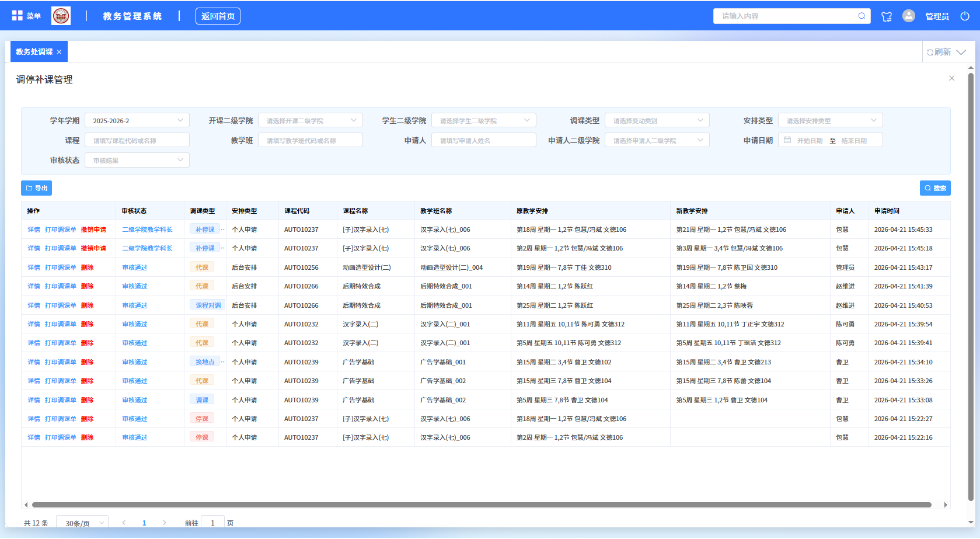Click the right arrow of the horizontal scrollbar
The width and height of the screenshot is (980, 539).
coord(946,505)
